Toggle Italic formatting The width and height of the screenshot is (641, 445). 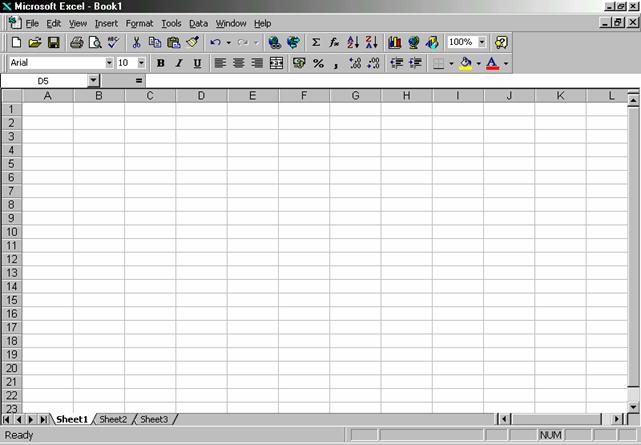(179, 63)
